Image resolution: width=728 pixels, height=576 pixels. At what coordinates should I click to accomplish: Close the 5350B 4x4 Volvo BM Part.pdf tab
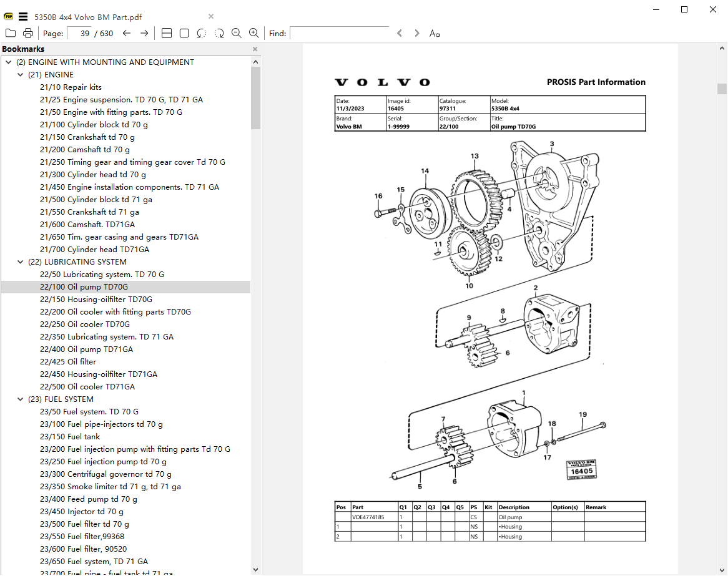(211, 16)
